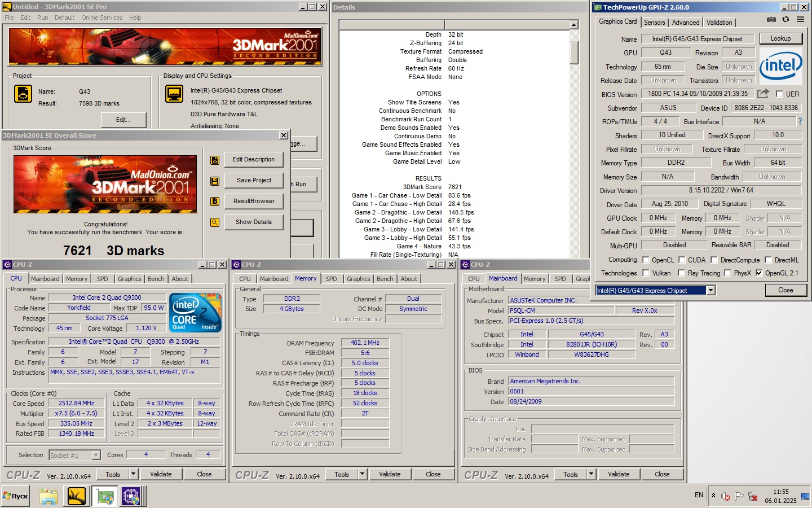
Task: Open the Online Services menu in 3DMark2001
Action: point(101,17)
